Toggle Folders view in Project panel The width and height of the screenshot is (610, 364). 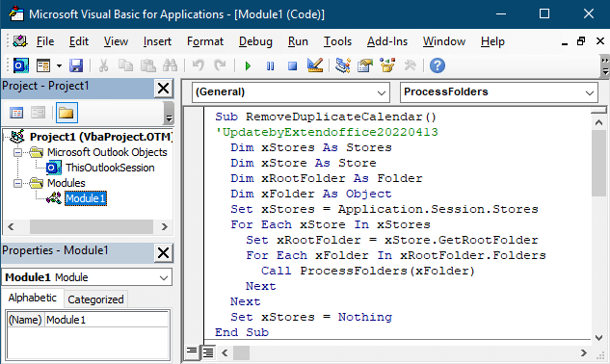[x=66, y=113]
